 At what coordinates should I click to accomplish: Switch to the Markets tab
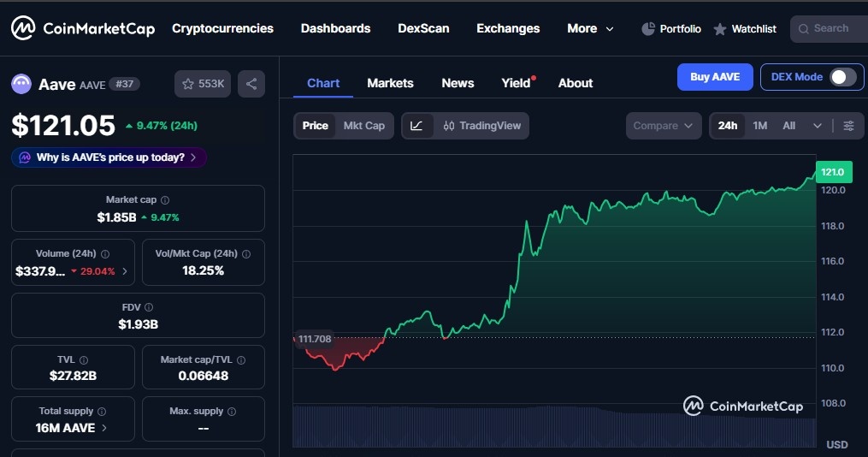coord(390,83)
